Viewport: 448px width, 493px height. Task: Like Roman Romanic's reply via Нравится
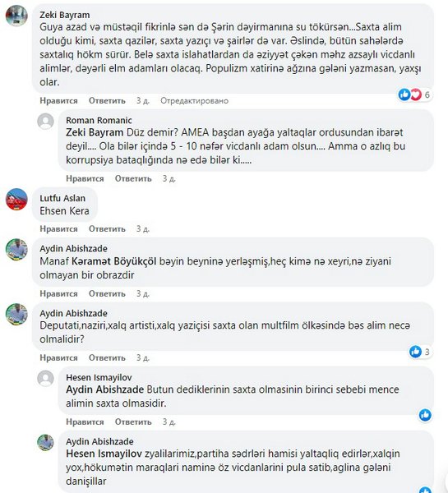[85, 178]
